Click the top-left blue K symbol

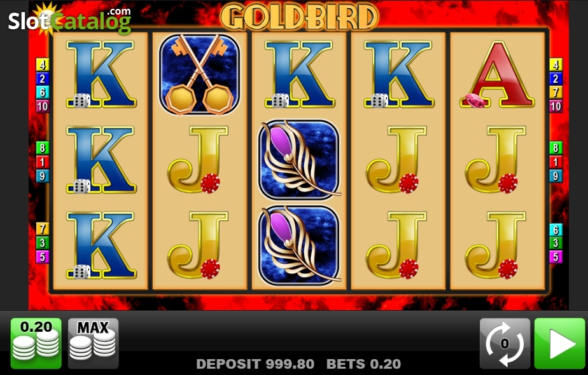coord(101,74)
